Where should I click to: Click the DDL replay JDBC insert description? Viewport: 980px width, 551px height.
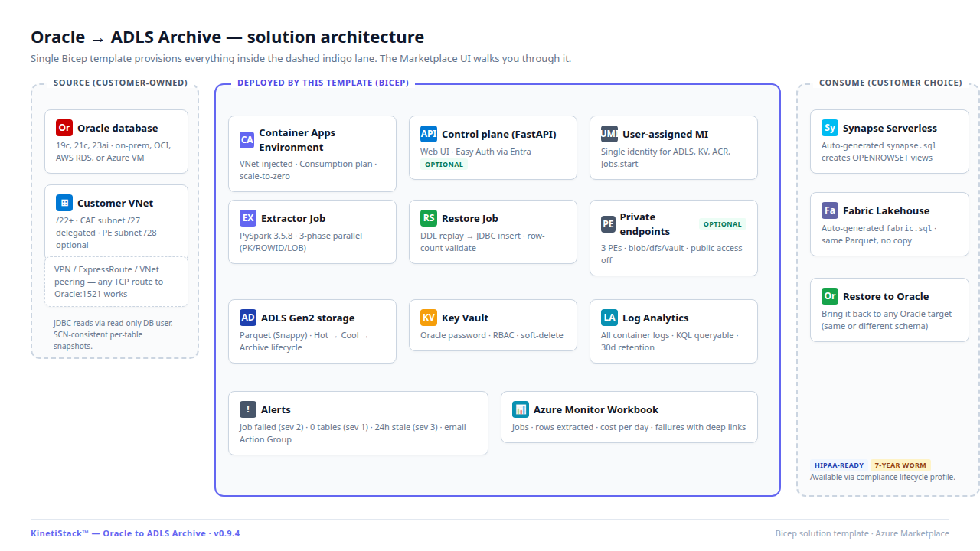482,242
